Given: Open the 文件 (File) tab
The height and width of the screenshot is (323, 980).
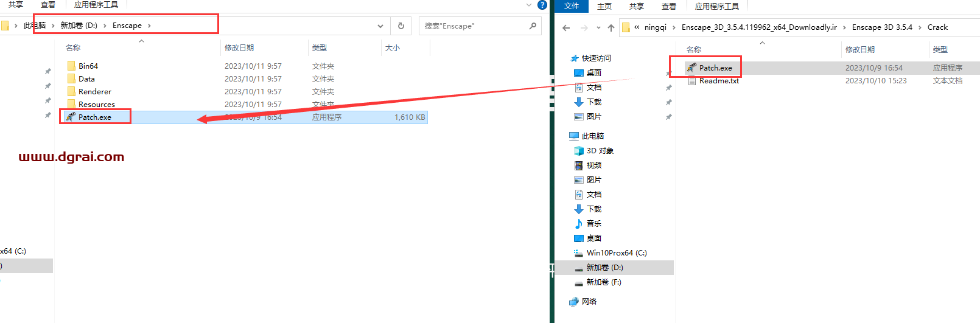Looking at the screenshot, I should point(572,6).
